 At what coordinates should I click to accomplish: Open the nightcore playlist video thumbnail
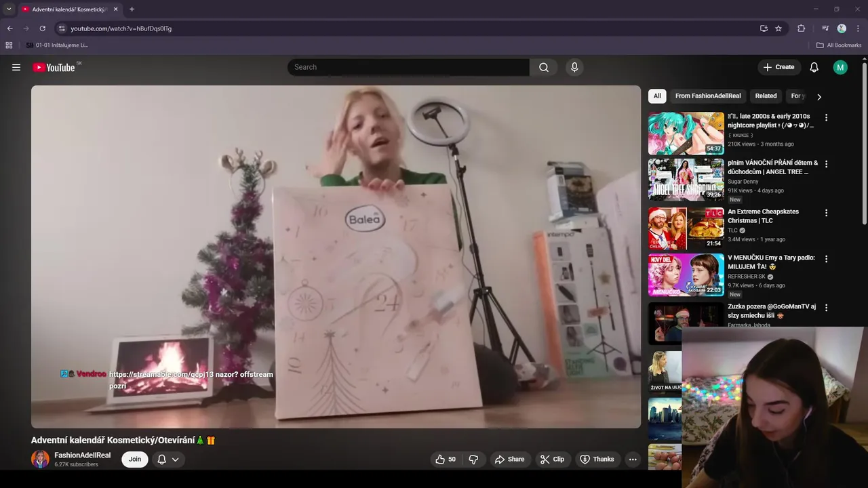pyautogui.click(x=686, y=134)
